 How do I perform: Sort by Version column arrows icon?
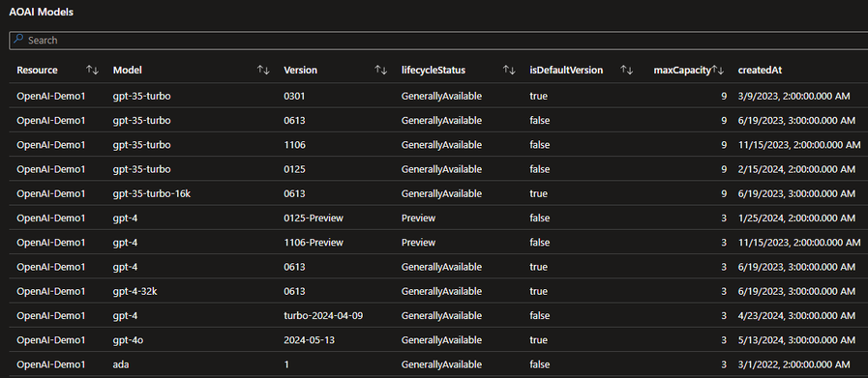pos(381,71)
